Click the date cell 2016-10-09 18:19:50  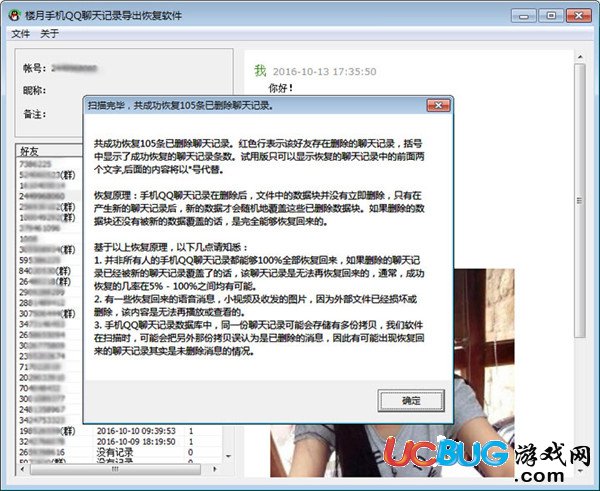click(136, 442)
